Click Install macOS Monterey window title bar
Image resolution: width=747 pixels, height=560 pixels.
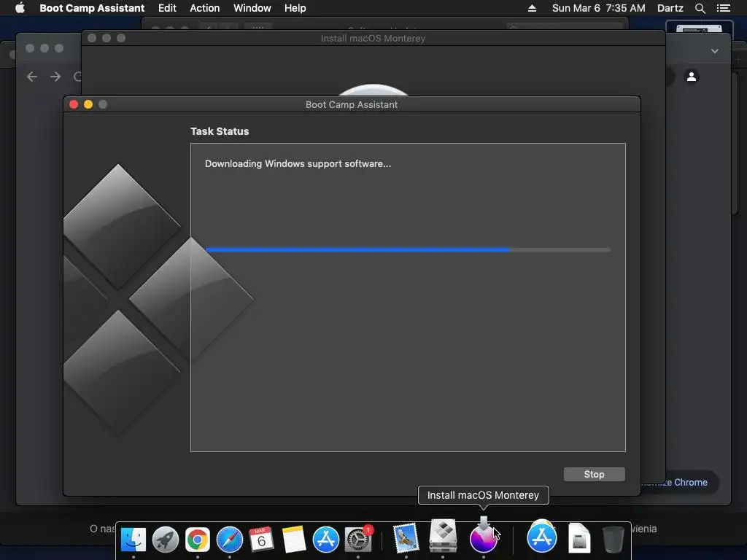(x=373, y=38)
